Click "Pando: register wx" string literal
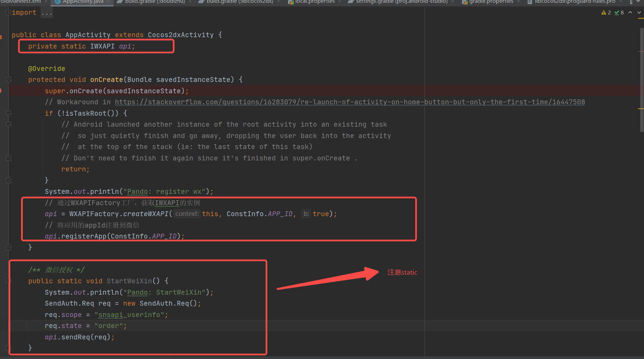 (164, 191)
